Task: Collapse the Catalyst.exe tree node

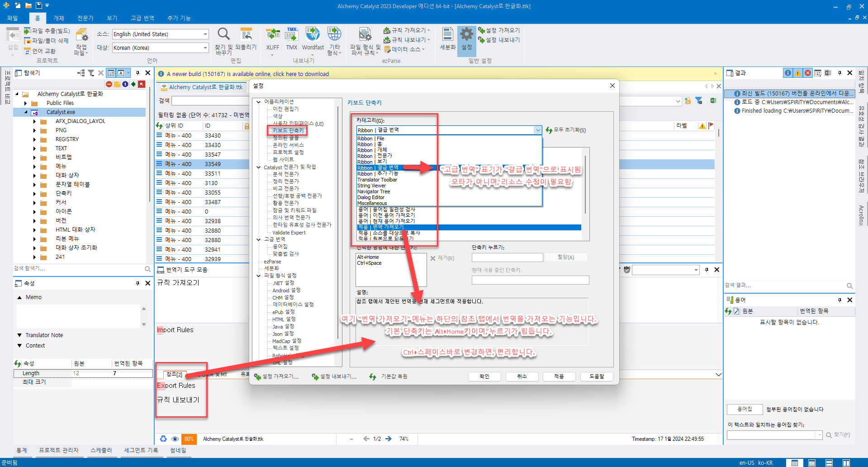Action: [25, 112]
